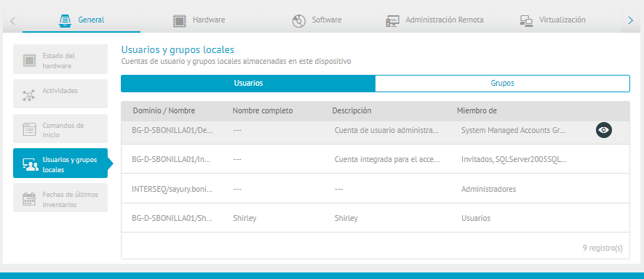The height and width of the screenshot is (279, 644).
Task: Switch to the Grupos tab
Action: [x=502, y=84]
